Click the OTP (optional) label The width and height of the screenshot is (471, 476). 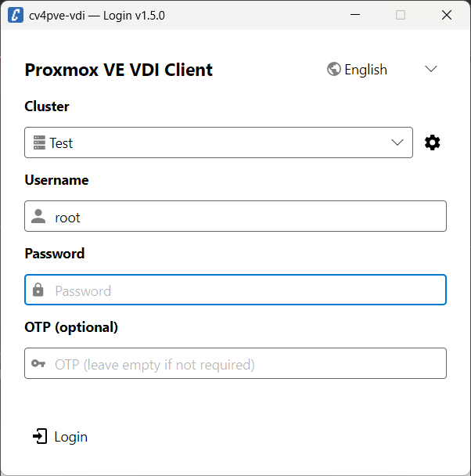click(71, 327)
